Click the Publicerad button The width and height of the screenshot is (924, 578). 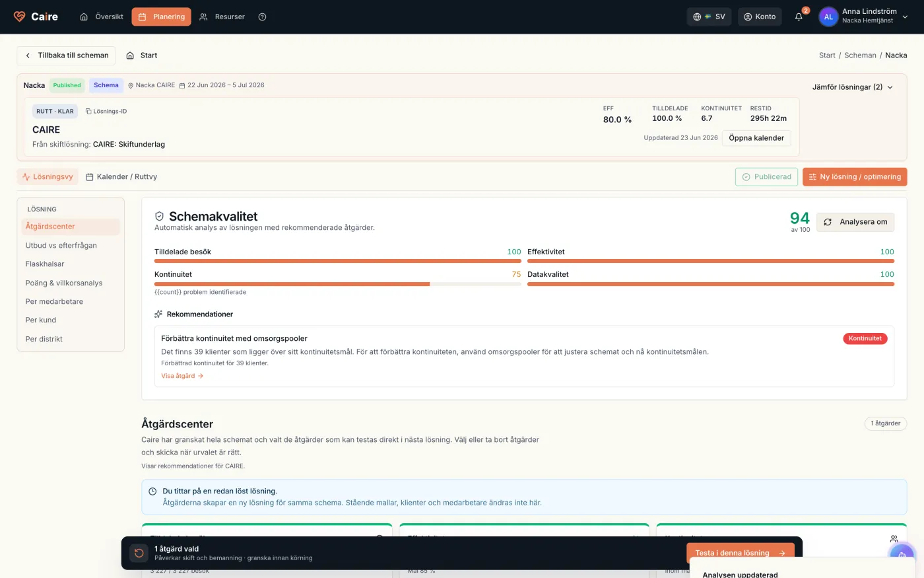[767, 177]
